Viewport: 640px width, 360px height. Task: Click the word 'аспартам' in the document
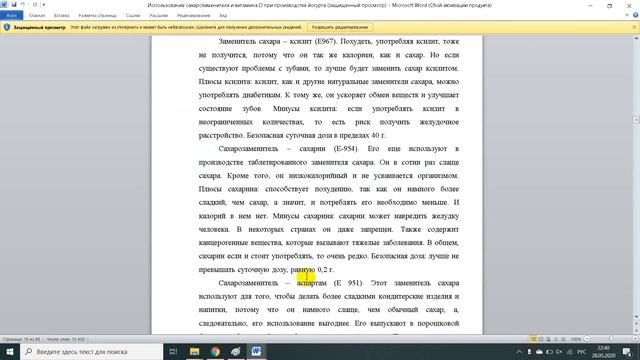click(x=312, y=283)
